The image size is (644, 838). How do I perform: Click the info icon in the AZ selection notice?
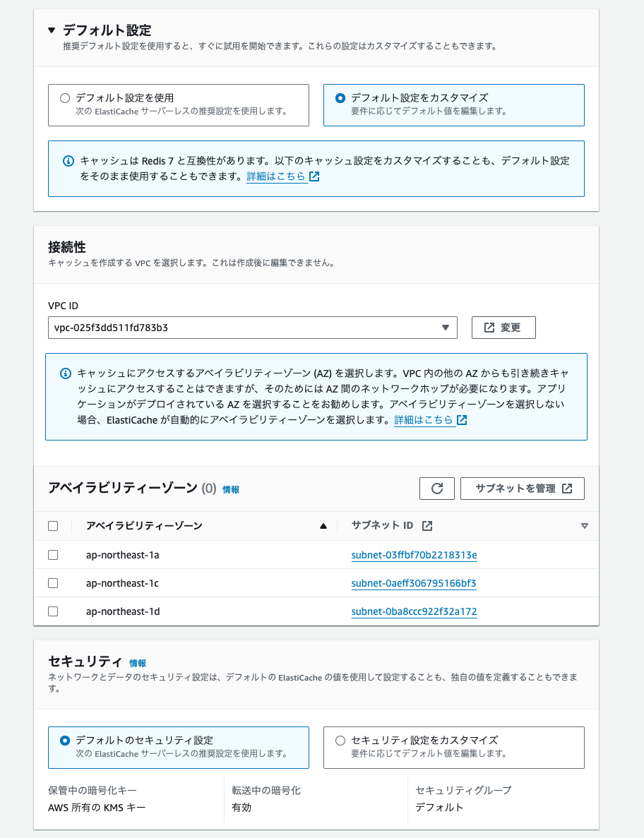[x=66, y=373]
